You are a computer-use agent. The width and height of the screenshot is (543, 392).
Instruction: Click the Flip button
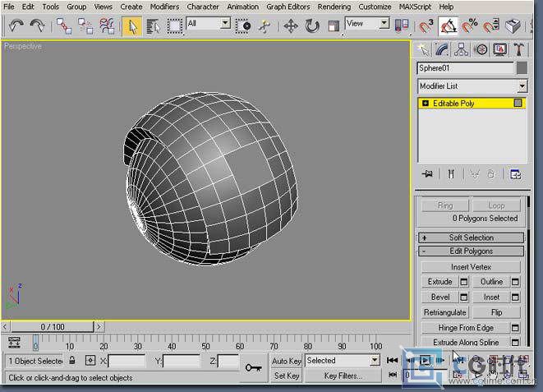point(497,312)
